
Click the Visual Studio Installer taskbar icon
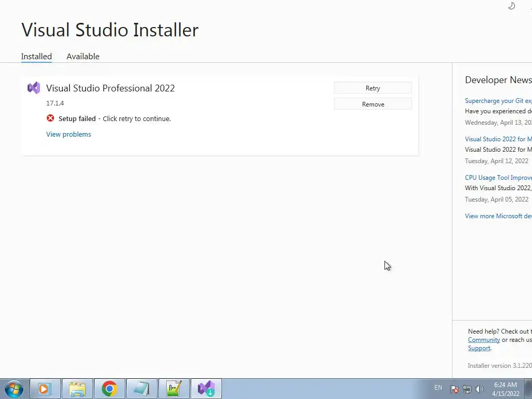click(206, 389)
